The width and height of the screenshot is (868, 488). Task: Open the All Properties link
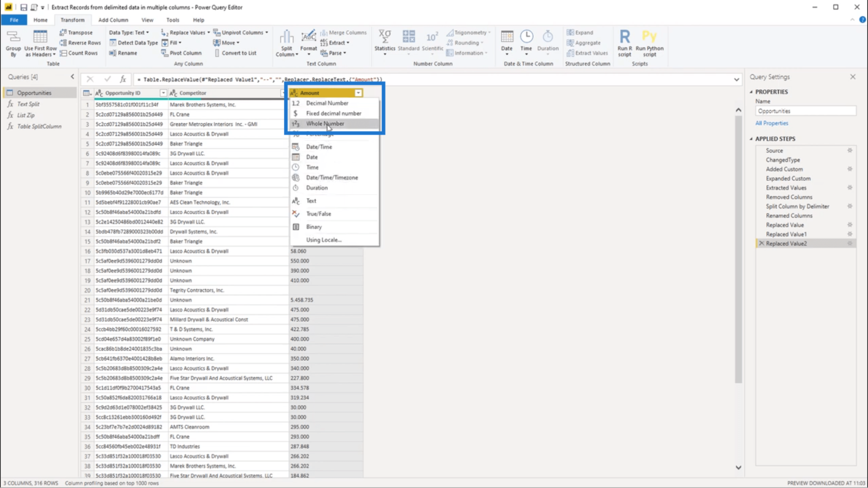click(771, 123)
